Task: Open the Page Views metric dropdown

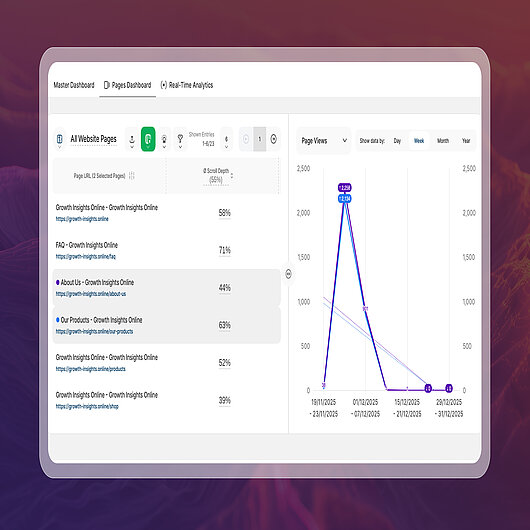Action: [x=324, y=141]
